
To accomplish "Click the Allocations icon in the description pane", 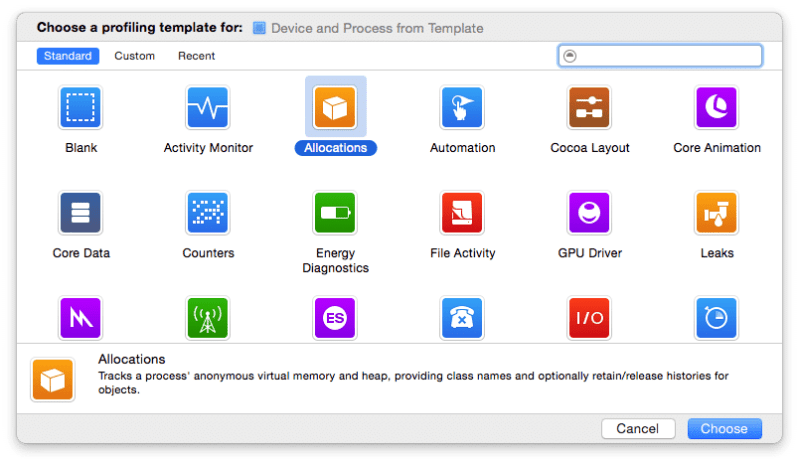I will tap(52, 380).
